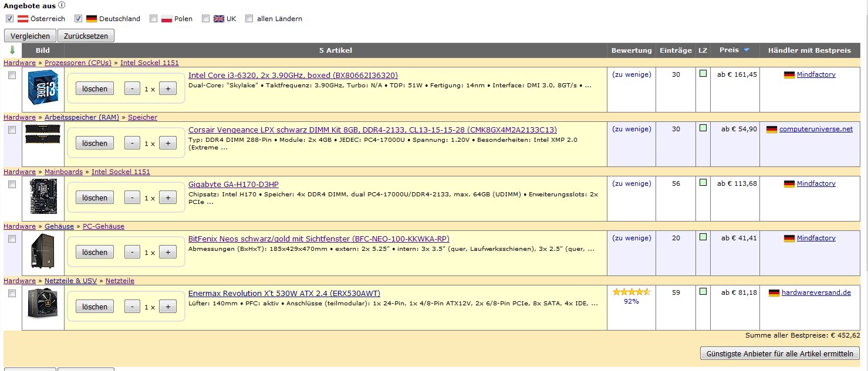868x371 pixels.
Task: Click the Bewertung column header
Action: [631, 50]
